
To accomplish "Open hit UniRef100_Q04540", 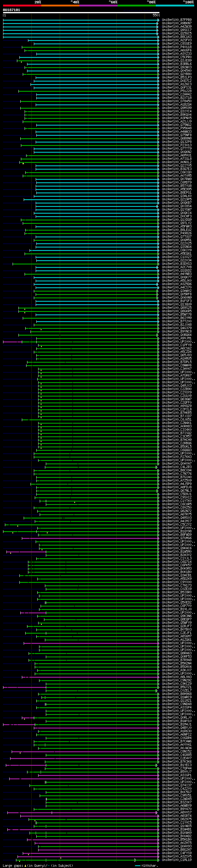I will coord(177,71).
